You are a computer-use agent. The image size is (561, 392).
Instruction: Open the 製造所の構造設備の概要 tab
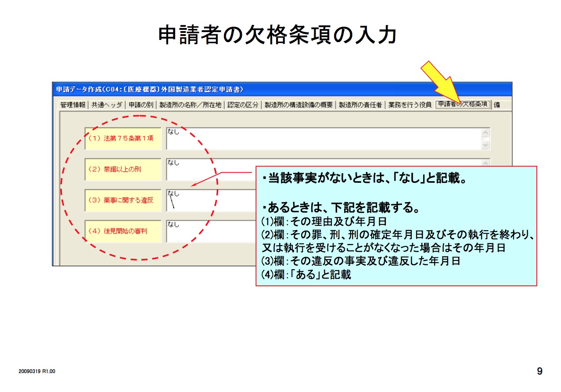pyautogui.click(x=299, y=105)
